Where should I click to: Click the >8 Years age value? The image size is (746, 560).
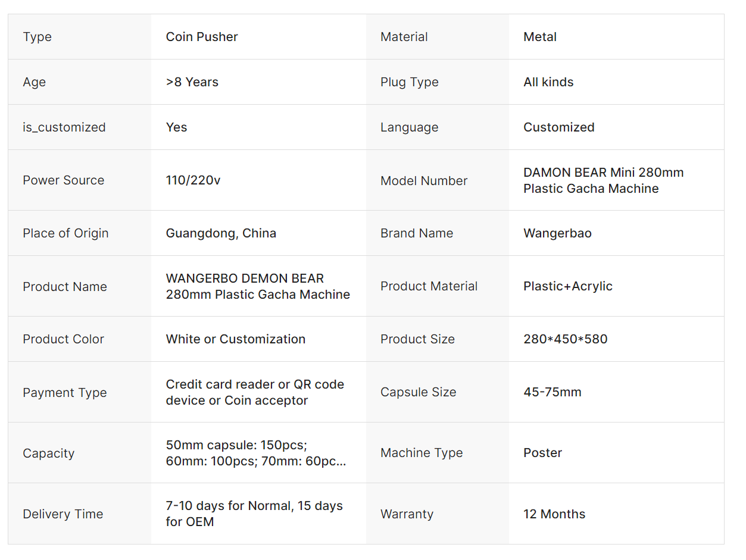(192, 82)
